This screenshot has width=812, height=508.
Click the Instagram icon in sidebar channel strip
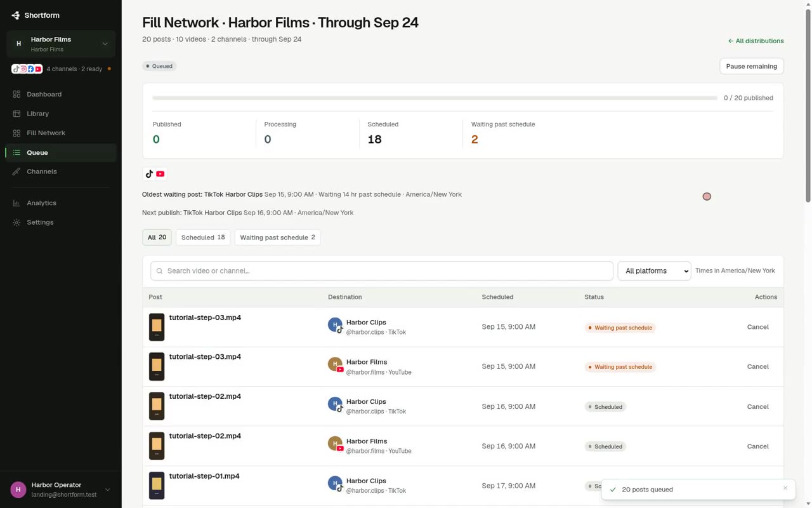pos(23,69)
